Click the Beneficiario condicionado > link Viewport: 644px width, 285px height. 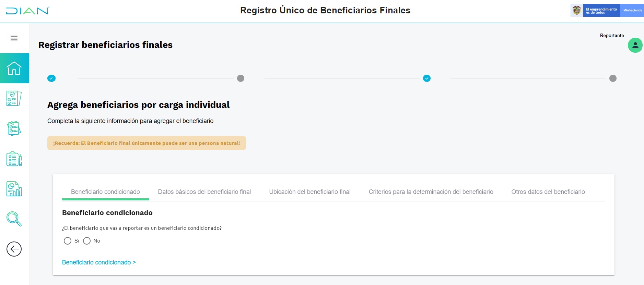pos(99,262)
